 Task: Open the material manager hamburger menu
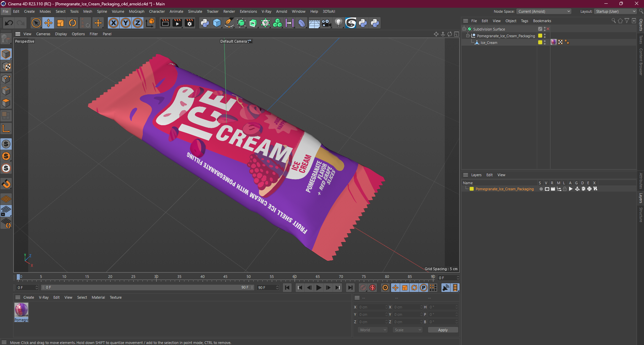(18, 297)
